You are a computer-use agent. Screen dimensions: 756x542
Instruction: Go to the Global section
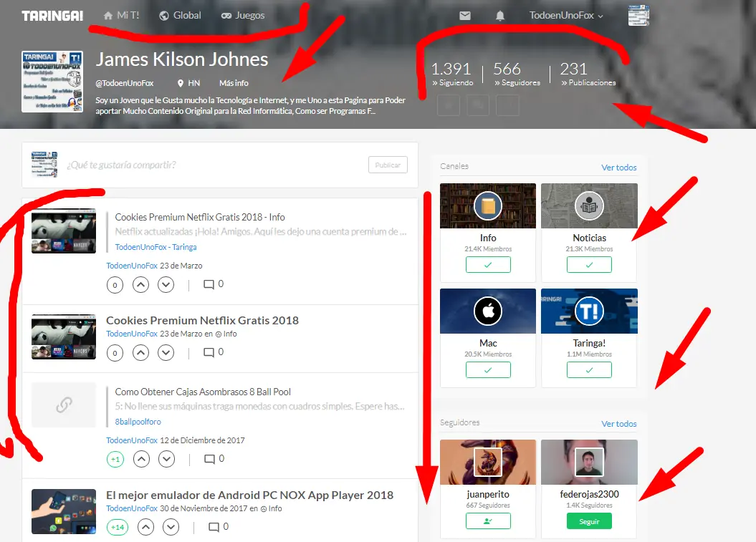(x=181, y=16)
